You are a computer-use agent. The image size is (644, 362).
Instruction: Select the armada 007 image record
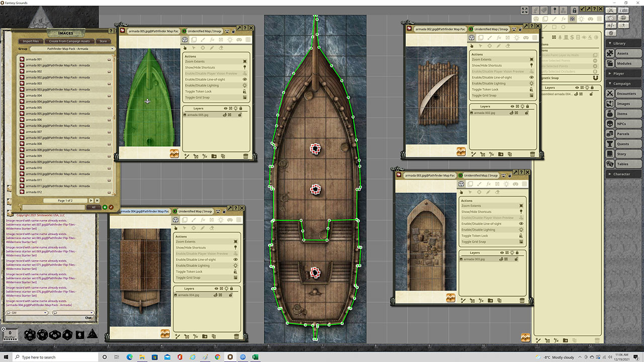pos(34,132)
